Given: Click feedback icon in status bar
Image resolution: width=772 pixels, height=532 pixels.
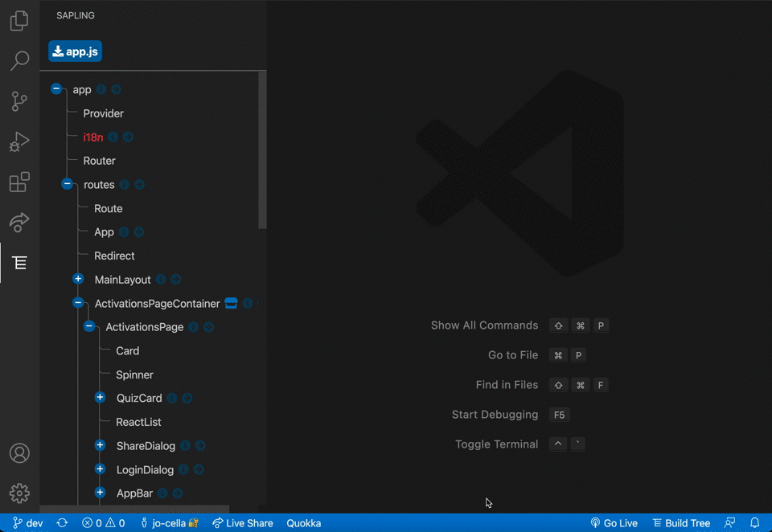Looking at the screenshot, I should click(x=729, y=523).
